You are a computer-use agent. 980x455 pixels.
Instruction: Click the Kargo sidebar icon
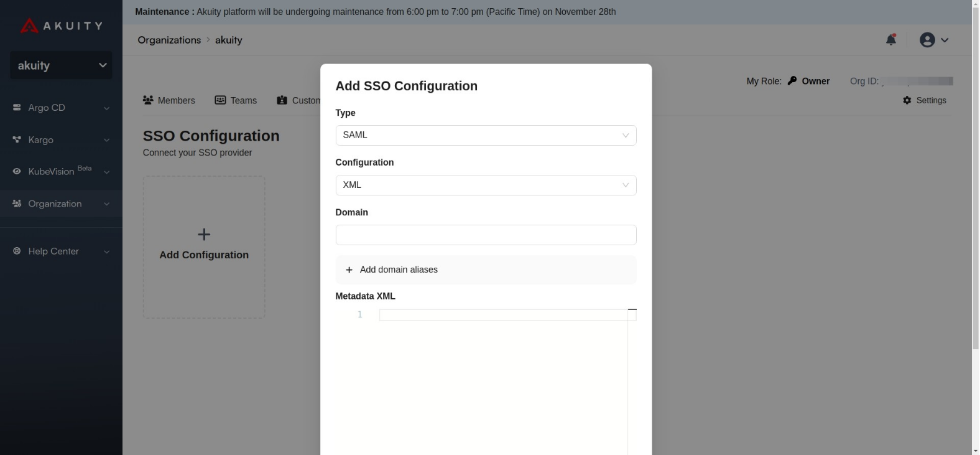17,140
